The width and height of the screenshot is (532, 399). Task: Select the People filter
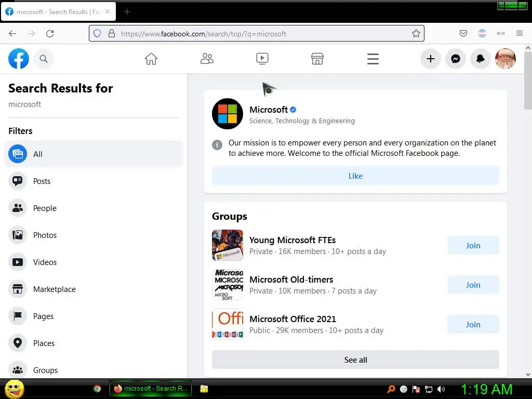[94, 208]
